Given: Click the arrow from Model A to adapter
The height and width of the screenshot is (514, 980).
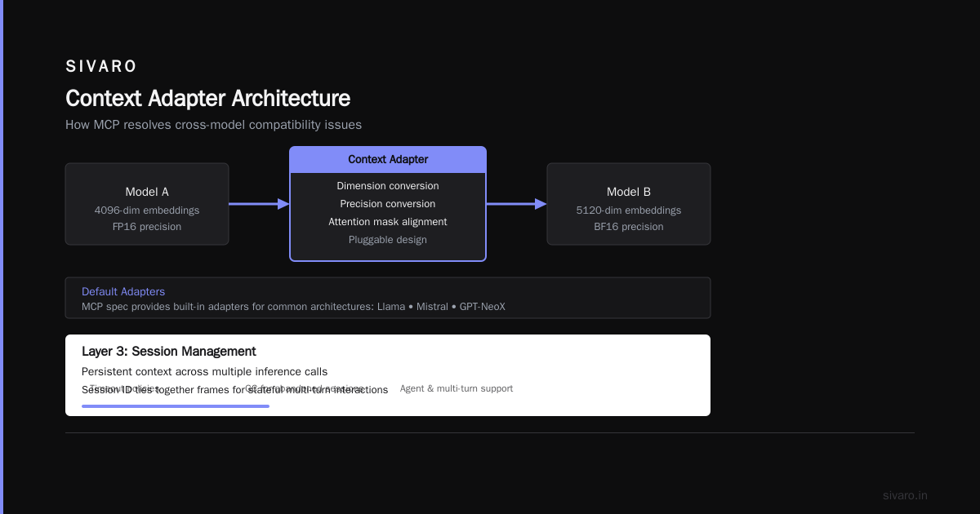Looking at the screenshot, I should click(259, 204).
